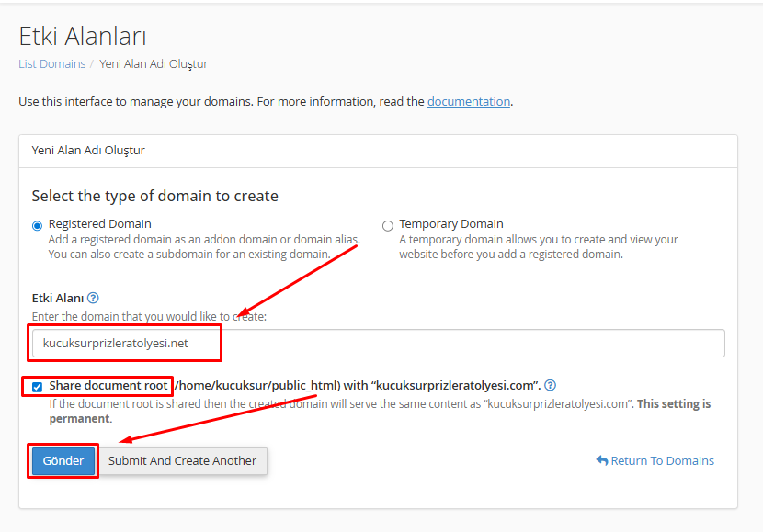Click the Etki Alanları page heading
The image size is (763, 532).
tap(83, 36)
